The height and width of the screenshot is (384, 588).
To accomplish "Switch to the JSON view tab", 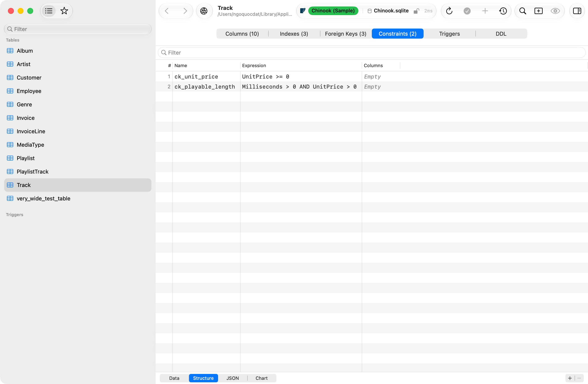I will pyautogui.click(x=233, y=378).
